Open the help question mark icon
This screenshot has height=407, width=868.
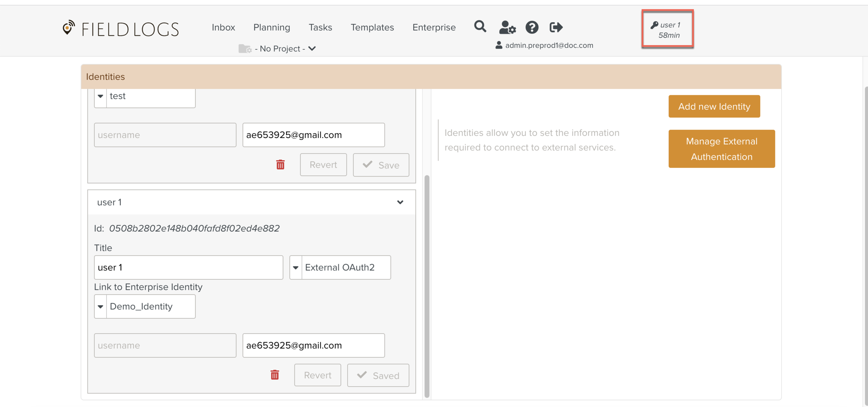coord(532,27)
